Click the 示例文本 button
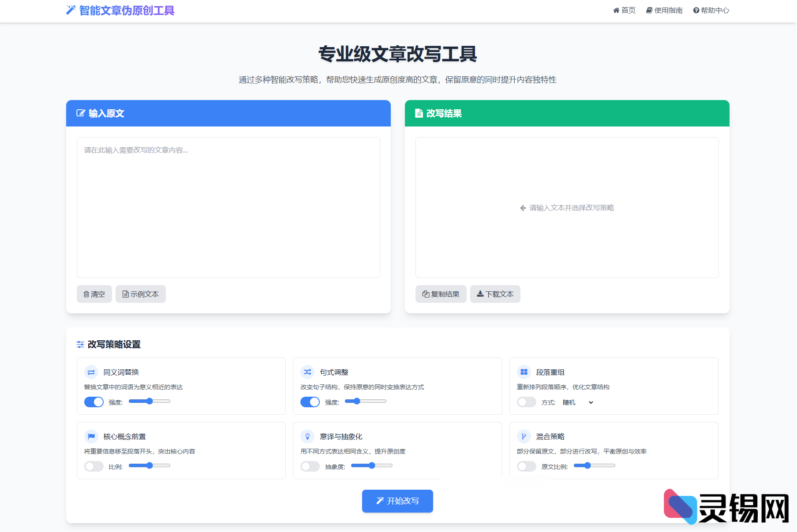797x532 pixels. pyautogui.click(x=141, y=294)
